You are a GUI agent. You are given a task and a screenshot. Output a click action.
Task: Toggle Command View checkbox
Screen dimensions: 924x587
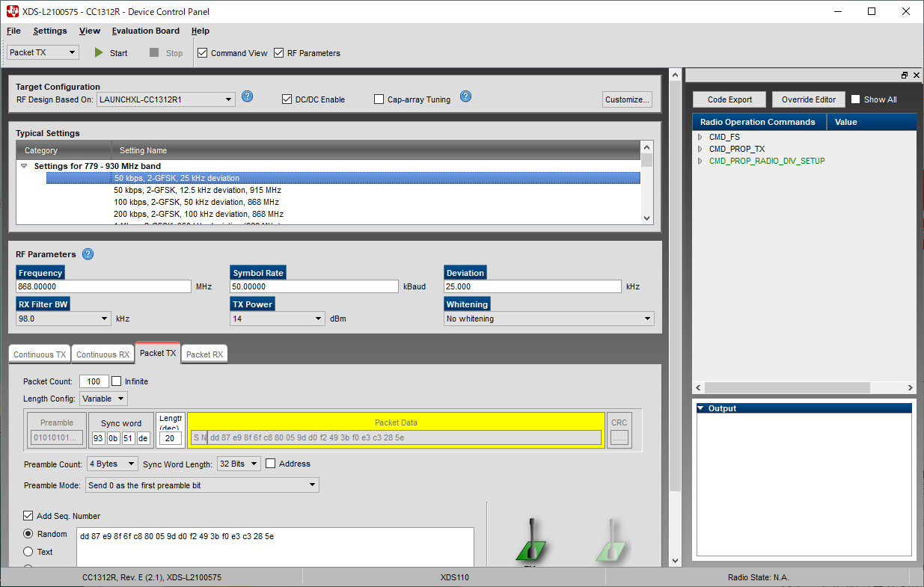click(x=202, y=53)
